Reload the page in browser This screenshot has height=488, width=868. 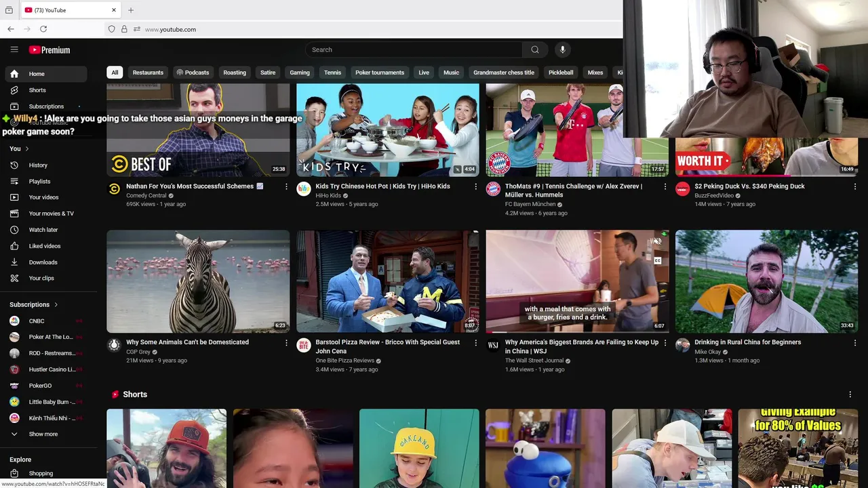43,29
